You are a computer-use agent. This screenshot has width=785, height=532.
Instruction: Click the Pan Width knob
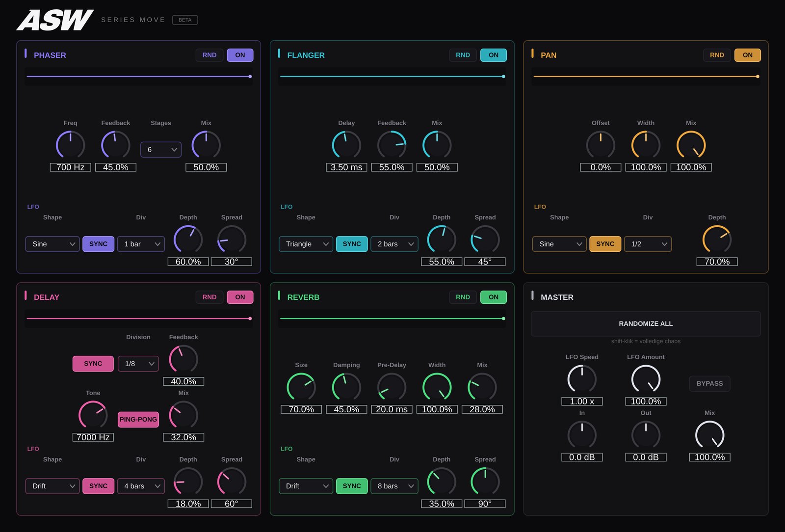(x=646, y=145)
